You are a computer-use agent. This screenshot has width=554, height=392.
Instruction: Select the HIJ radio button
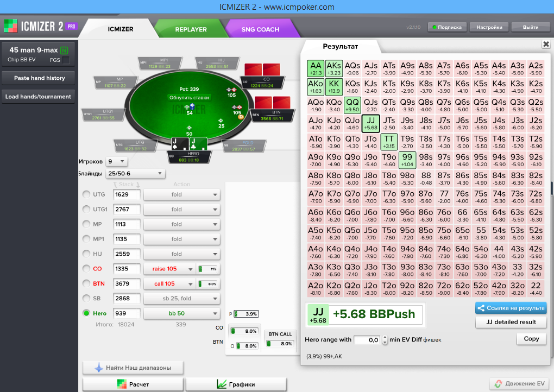pos(86,254)
